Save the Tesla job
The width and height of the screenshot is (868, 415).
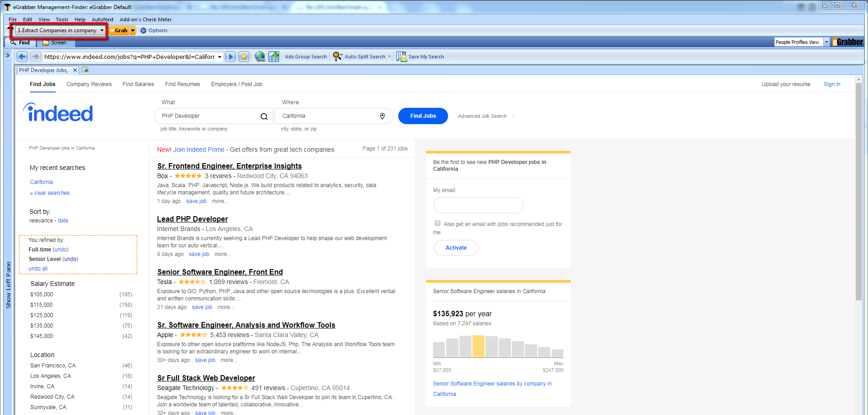(x=202, y=307)
